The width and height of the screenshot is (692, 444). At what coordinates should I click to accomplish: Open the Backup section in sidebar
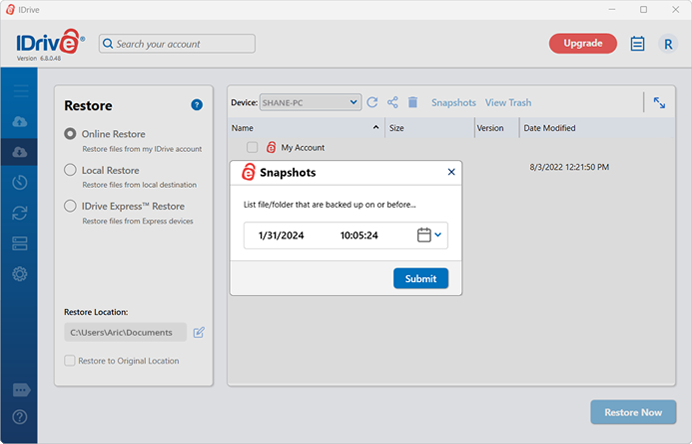[x=19, y=121]
